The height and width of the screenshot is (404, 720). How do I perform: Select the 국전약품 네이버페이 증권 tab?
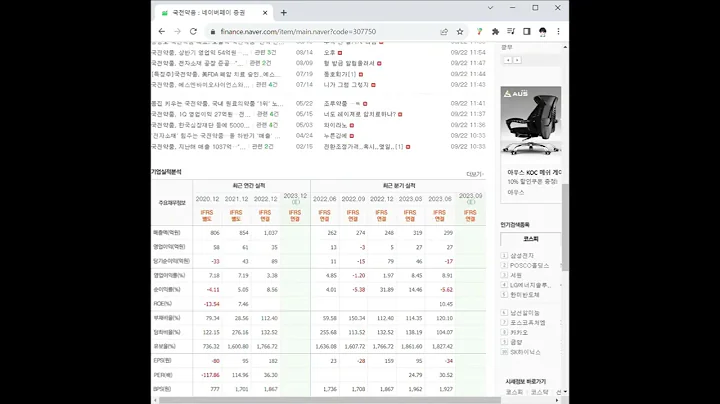point(211,13)
